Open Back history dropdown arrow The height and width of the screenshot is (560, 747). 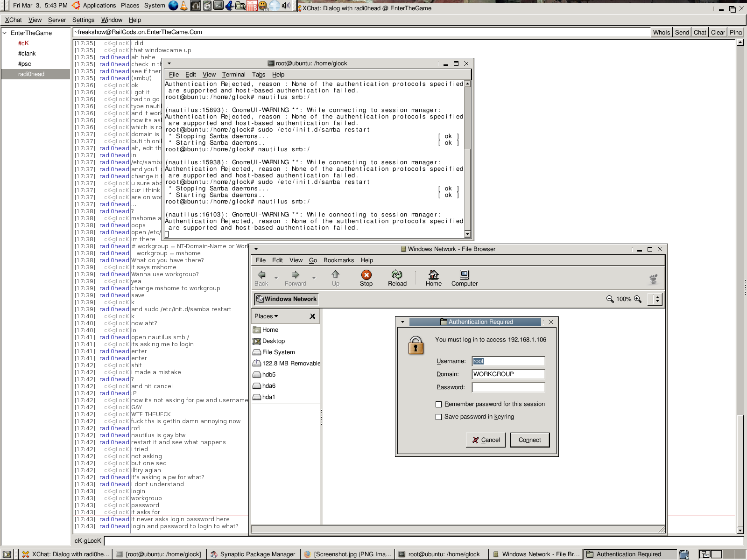pos(276,278)
